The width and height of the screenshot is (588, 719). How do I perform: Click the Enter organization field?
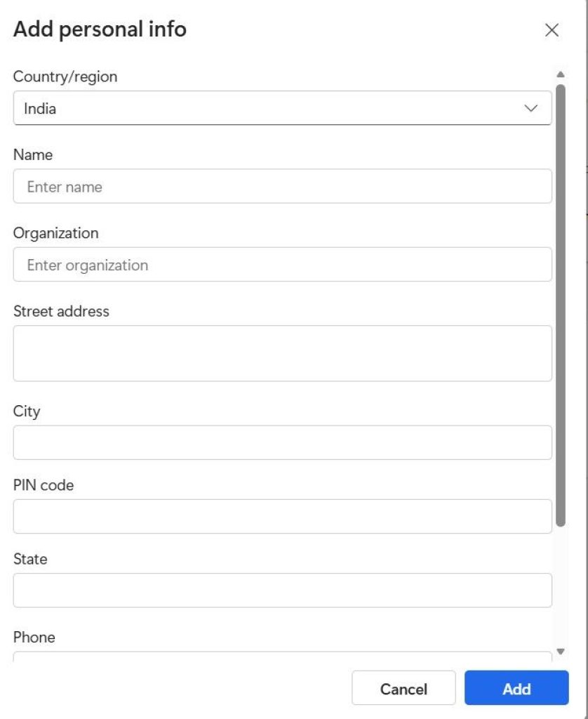pos(281,265)
